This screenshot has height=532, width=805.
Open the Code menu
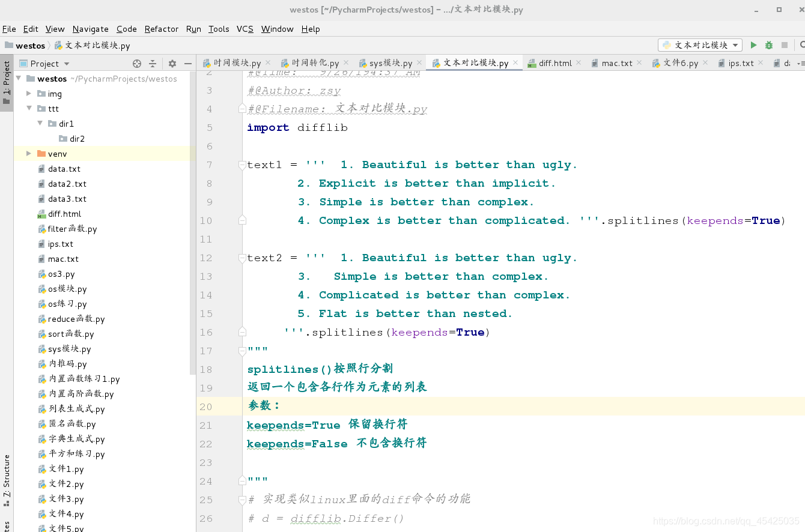click(x=126, y=29)
